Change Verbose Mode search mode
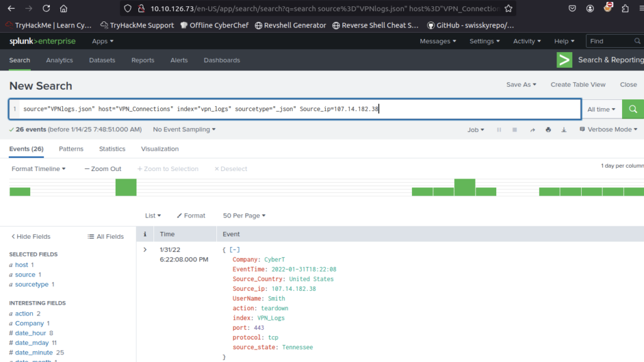644x362 pixels. pos(608,129)
